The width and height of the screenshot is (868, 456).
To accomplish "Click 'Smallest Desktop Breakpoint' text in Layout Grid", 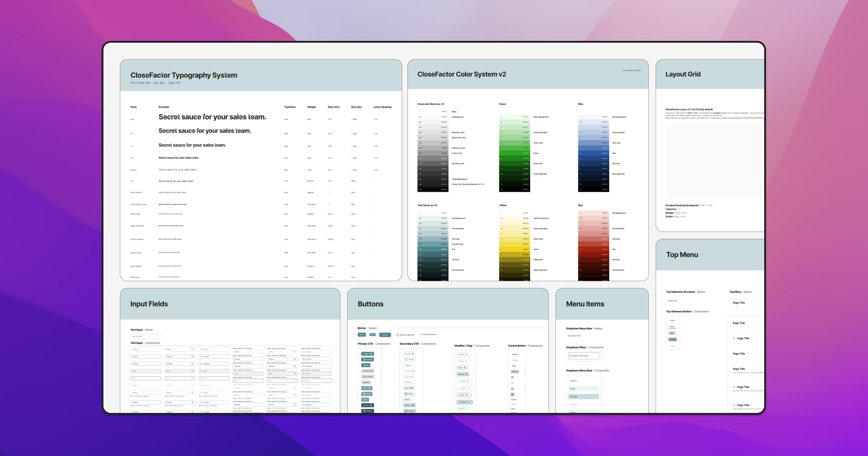I will 682,205.
